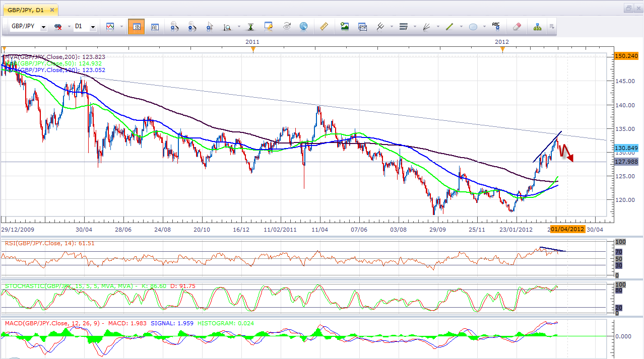Click the 03/08 date on time axis
This screenshot has width=644, height=359.
tap(399, 229)
